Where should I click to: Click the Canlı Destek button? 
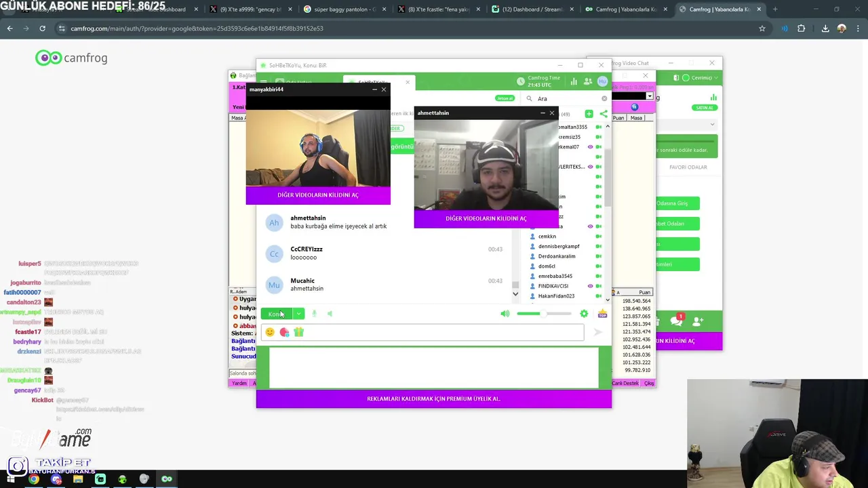625,383
